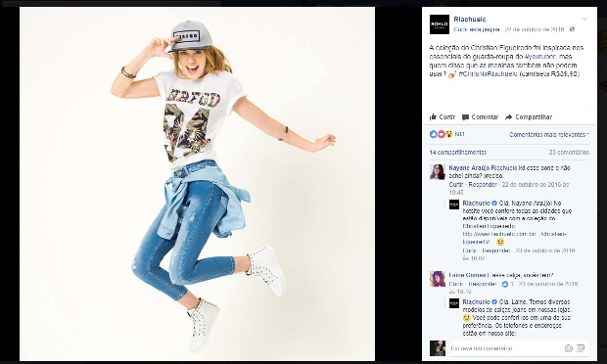The image size is (607, 364).
Task: Click the Riachuelo page logo avatar
Action: point(440,24)
